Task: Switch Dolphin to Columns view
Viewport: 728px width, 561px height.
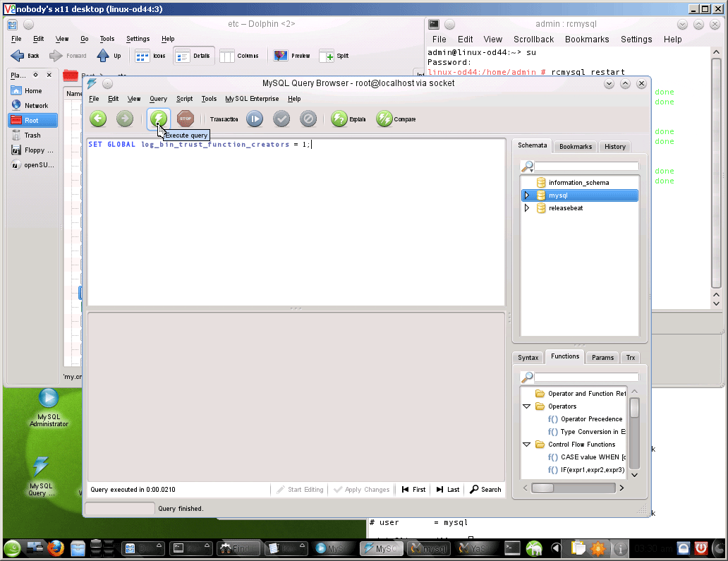Action: click(x=239, y=56)
